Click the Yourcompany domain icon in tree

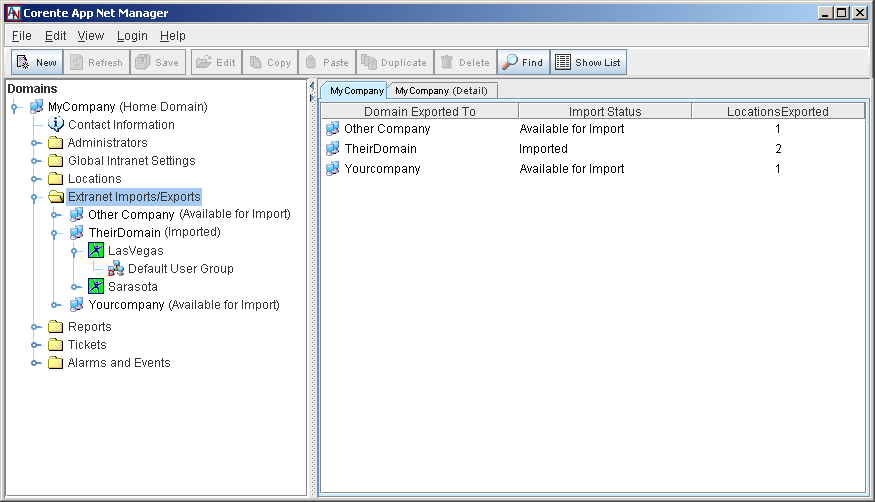pyautogui.click(x=76, y=305)
